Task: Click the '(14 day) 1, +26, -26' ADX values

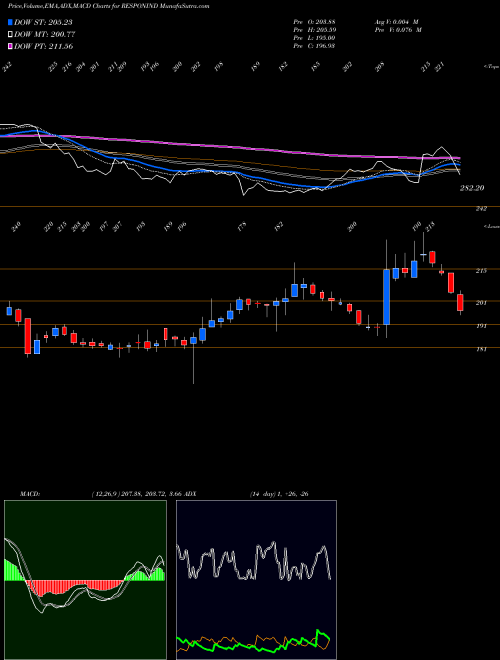Action: [x=279, y=494]
